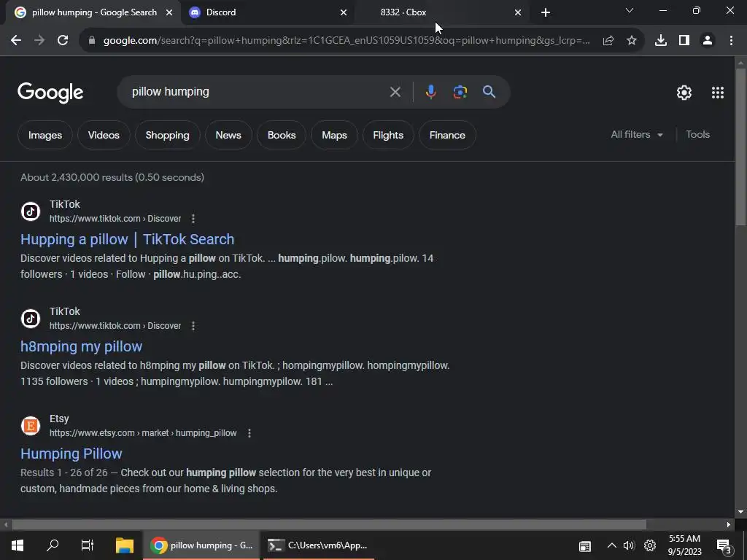Close the 8332 - Cbox tab
The image size is (747, 560).
518,12
